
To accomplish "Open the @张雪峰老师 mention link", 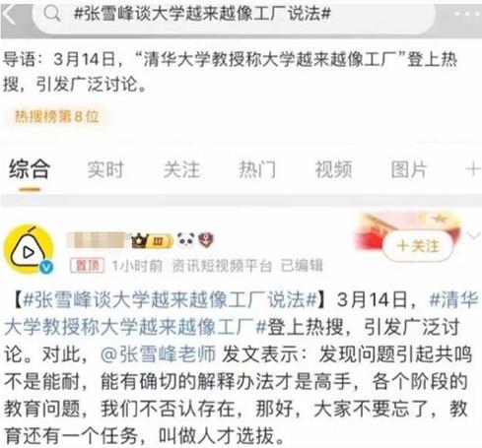I will click(x=158, y=354).
